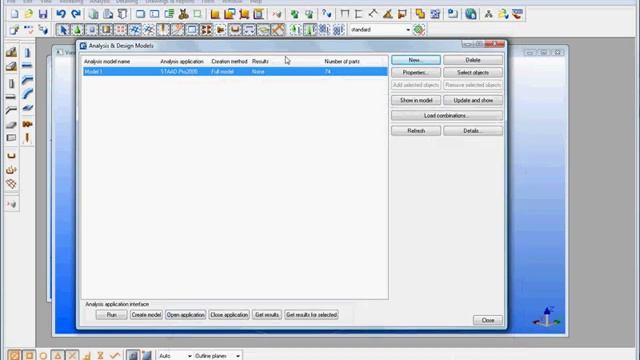Select the steel column tool in sidebar
Viewport: 640px width, 360px height.
point(27,52)
